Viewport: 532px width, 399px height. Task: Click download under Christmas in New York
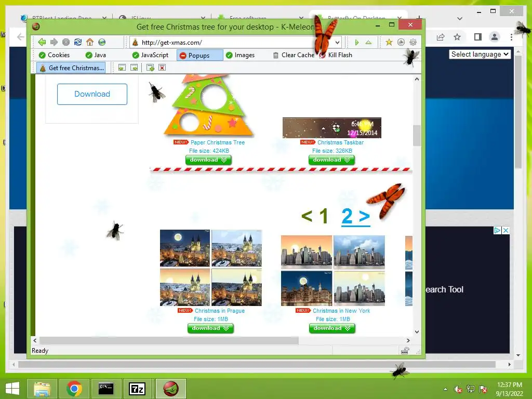coord(332,328)
